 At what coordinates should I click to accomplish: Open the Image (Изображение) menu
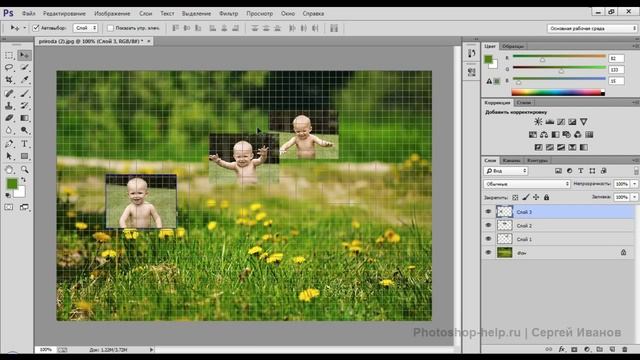coord(112,13)
